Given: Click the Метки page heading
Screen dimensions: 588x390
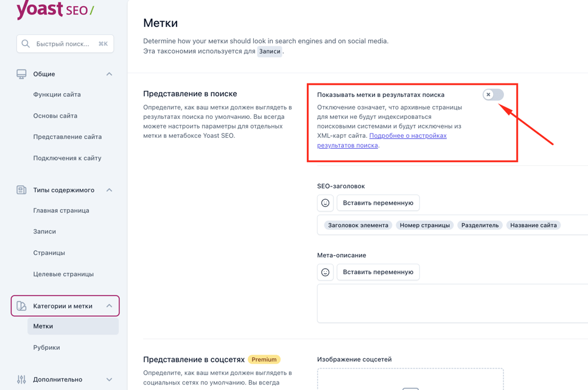Looking at the screenshot, I should coord(161,23).
